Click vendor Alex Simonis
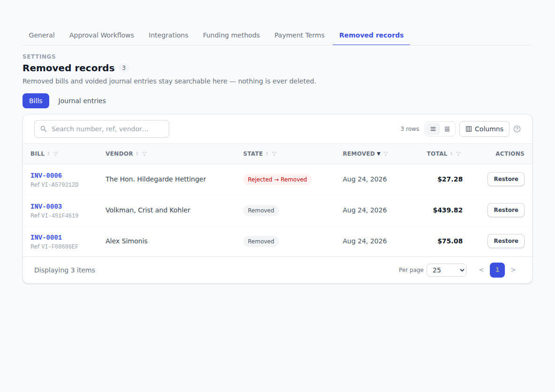 tap(127, 241)
